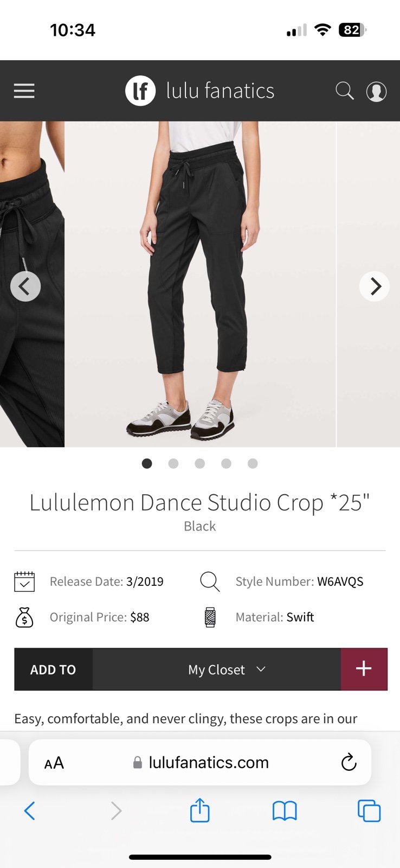Select the fifth image carousel dot

[x=253, y=463]
